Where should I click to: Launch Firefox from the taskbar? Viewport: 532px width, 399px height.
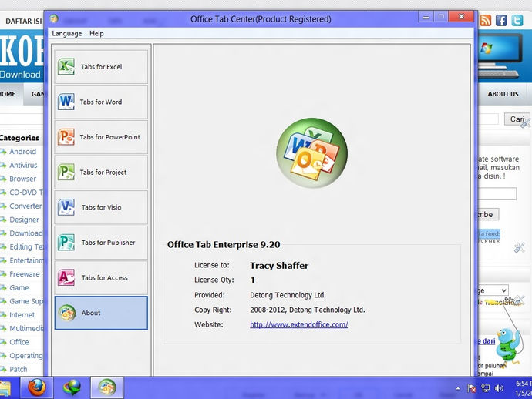click(x=37, y=387)
